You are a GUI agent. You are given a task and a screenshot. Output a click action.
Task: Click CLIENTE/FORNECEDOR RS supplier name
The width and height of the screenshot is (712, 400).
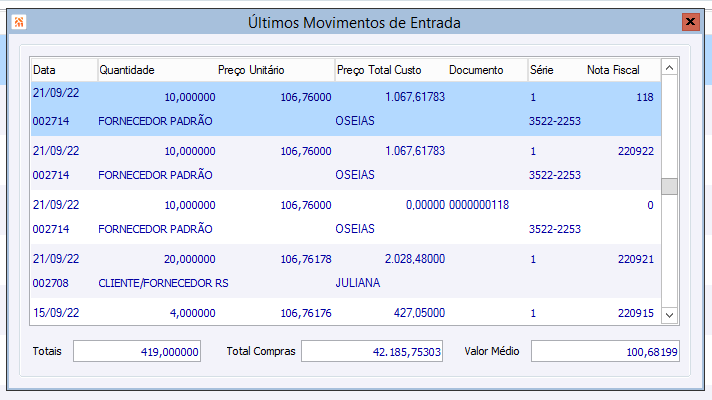pos(163,283)
